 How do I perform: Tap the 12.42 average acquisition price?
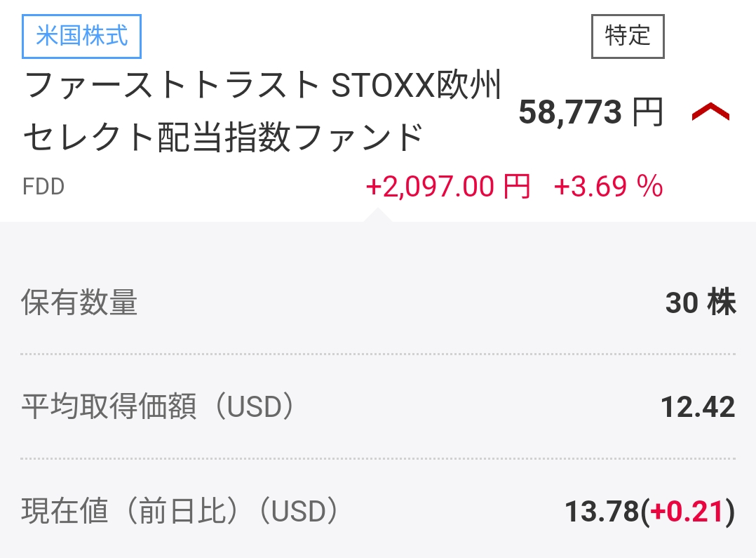698,408
